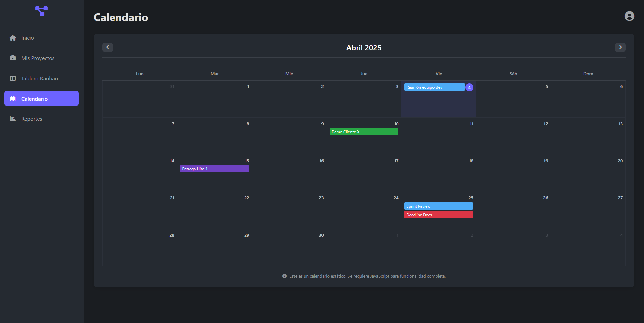The height and width of the screenshot is (323, 644).
Task: Open the red Deadline Docs event
Action: [438, 215]
